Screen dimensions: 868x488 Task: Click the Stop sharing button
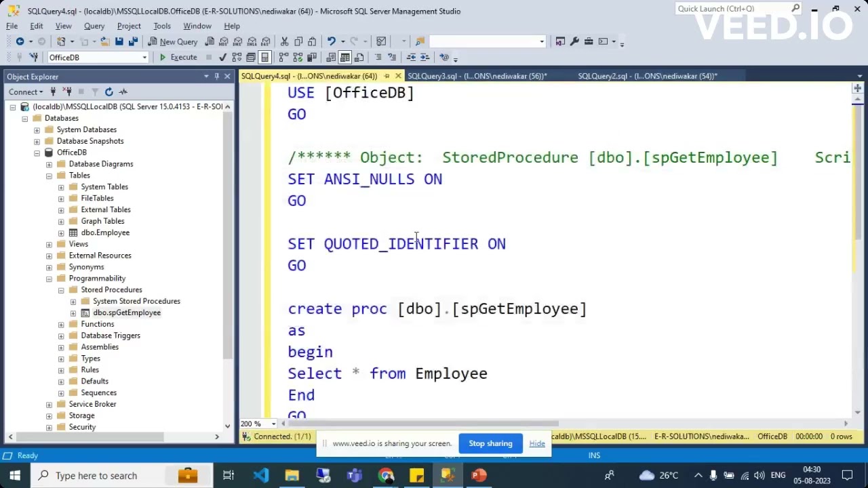point(490,443)
